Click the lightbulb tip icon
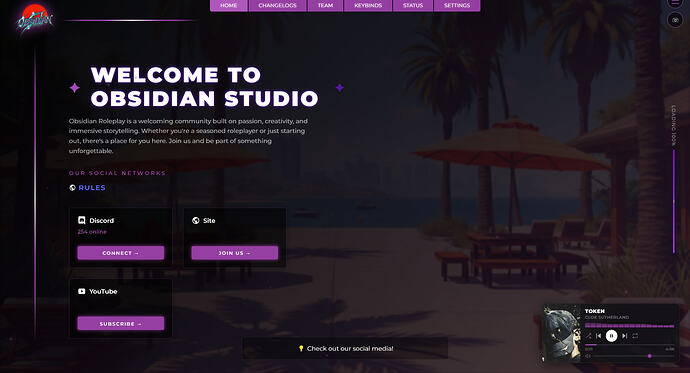Viewport: 690px width, 373px height. click(x=301, y=348)
